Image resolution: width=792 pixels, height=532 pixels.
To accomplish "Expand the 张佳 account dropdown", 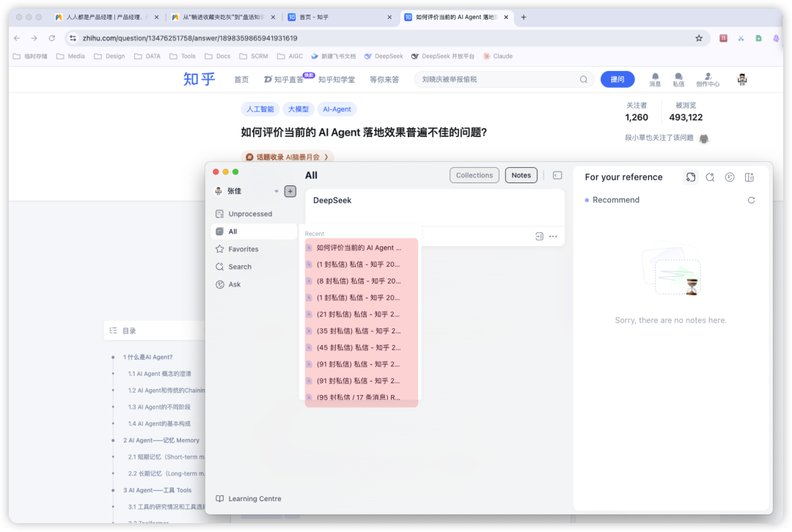I will point(276,191).
